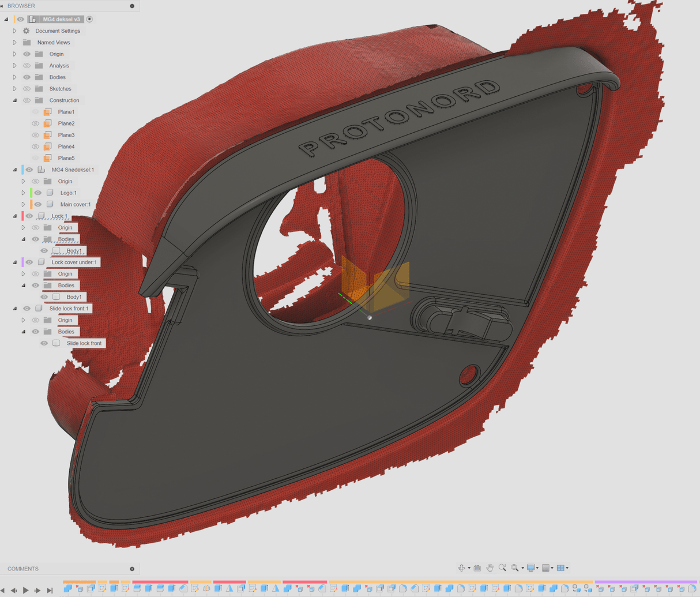Screen dimensions: 700x597
Task: Click the first timeline feature icon
Action: (x=68, y=589)
